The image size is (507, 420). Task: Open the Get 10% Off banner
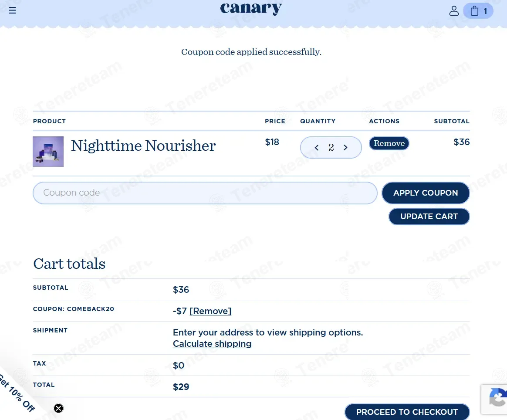coord(17,393)
